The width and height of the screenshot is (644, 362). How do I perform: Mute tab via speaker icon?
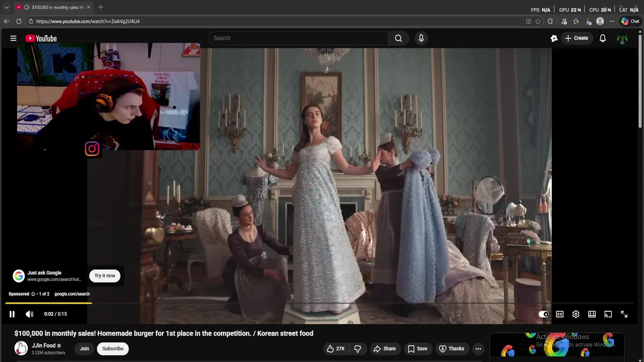26,7
